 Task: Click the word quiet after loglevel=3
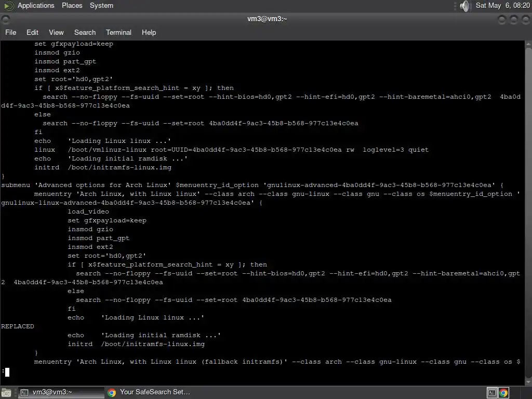coord(418,150)
